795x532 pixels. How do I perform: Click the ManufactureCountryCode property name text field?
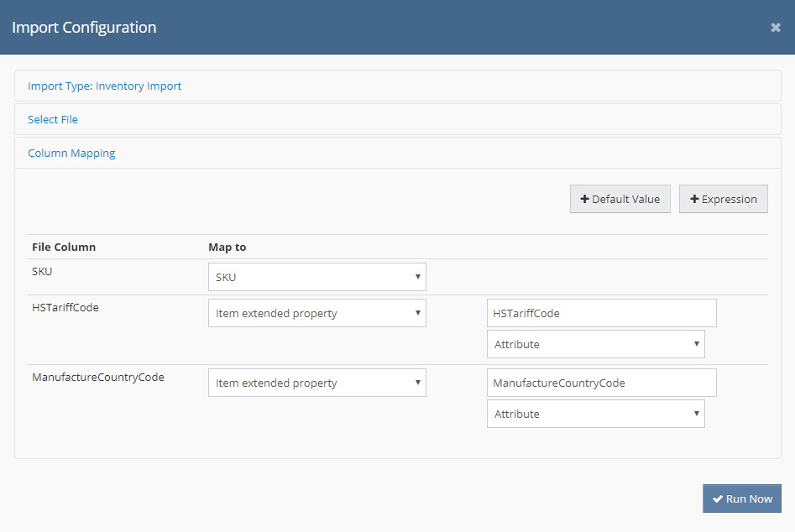601,383
